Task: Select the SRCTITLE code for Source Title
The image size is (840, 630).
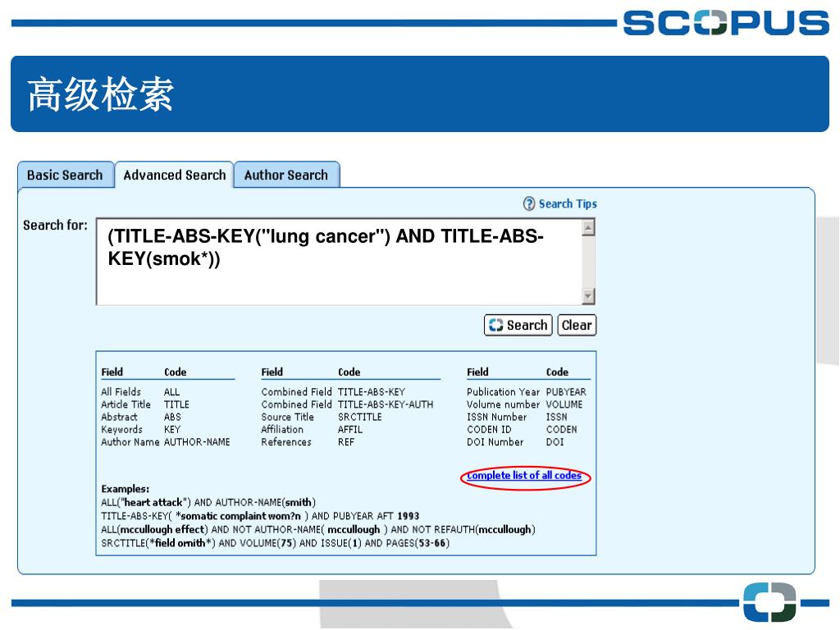Action: pyautogui.click(x=360, y=417)
